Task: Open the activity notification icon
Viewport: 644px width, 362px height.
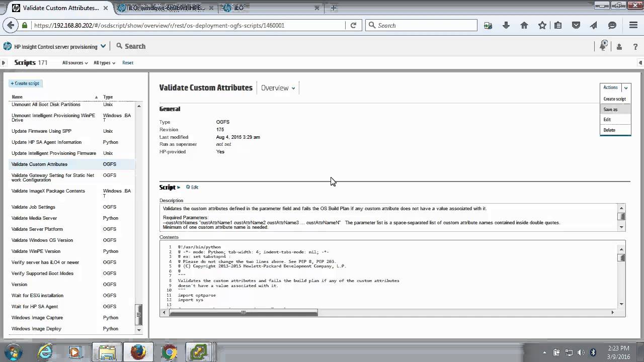Action: click(603, 46)
